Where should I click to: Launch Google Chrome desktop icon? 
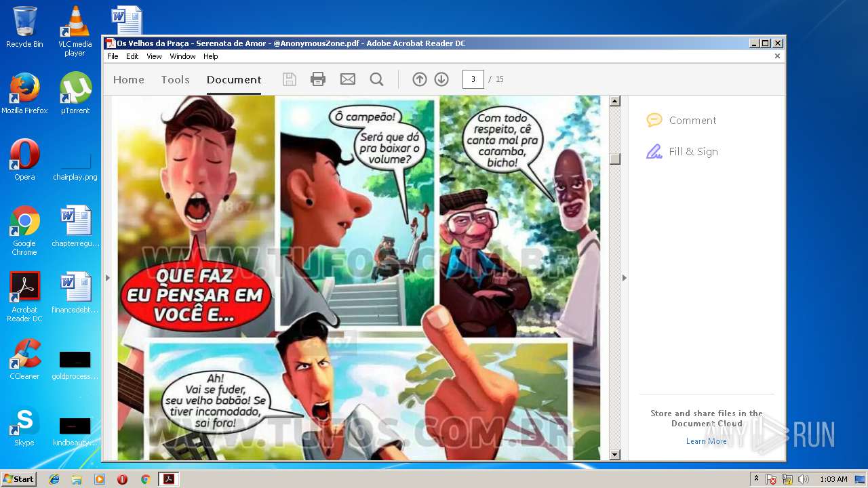pyautogui.click(x=24, y=230)
